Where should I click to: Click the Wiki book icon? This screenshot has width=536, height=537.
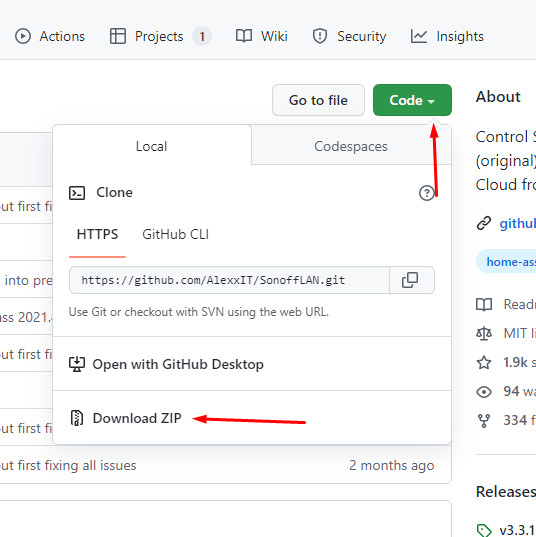click(244, 36)
